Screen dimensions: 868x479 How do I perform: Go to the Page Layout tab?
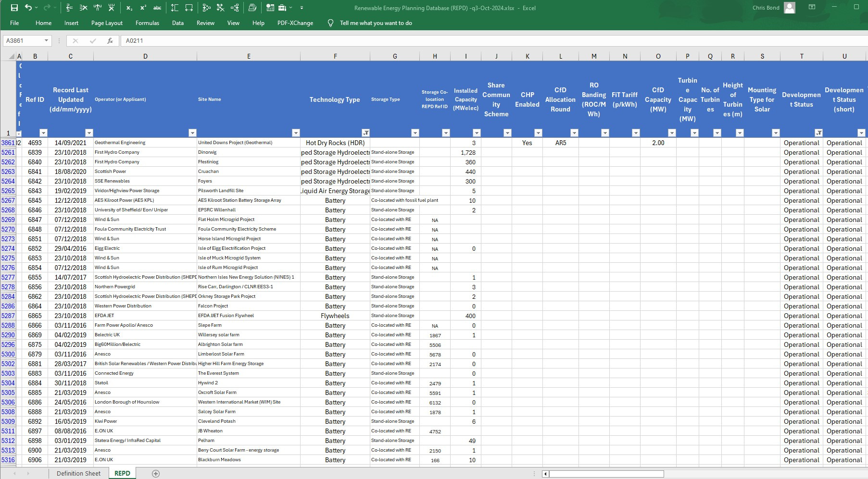pyautogui.click(x=107, y=23)
